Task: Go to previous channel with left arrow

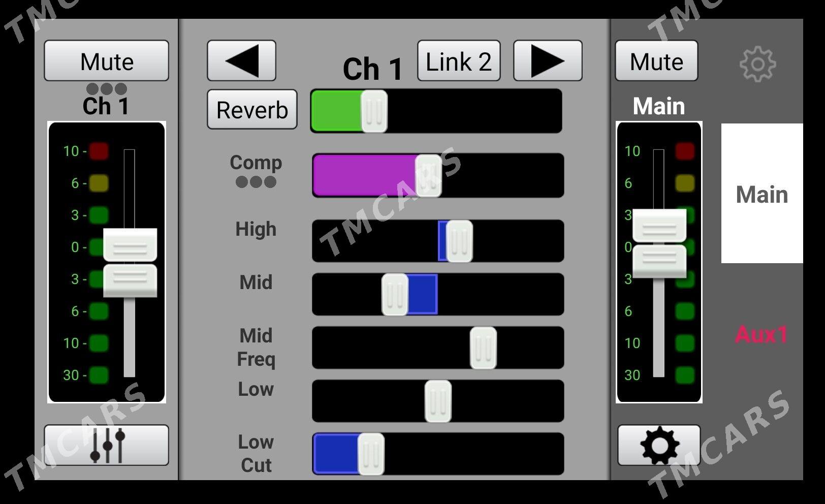Action: coord(241,60)
